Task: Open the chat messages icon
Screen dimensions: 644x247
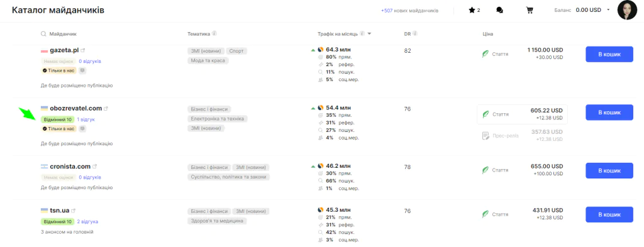Action: pos(499,10)
